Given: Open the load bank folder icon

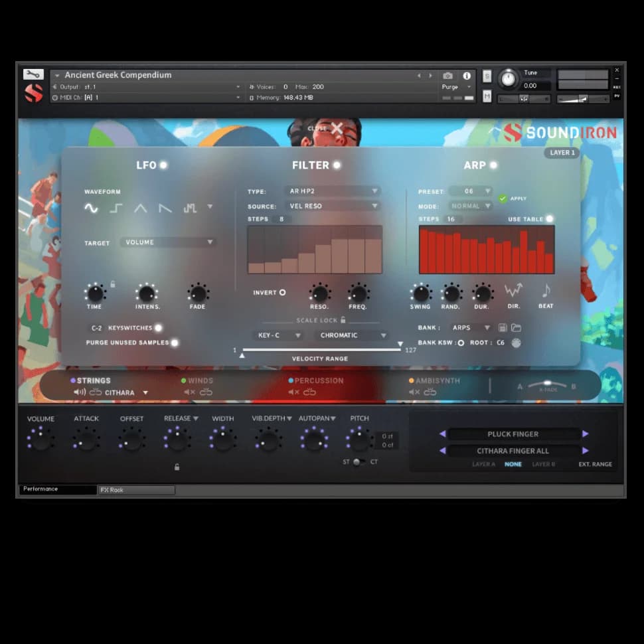Looking at the screenshot, I should [x=516, y=328].
